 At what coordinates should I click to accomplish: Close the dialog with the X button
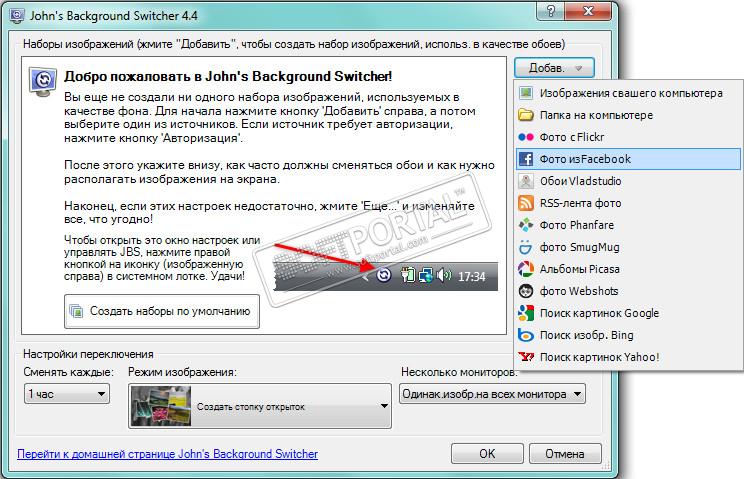[588, 10]
